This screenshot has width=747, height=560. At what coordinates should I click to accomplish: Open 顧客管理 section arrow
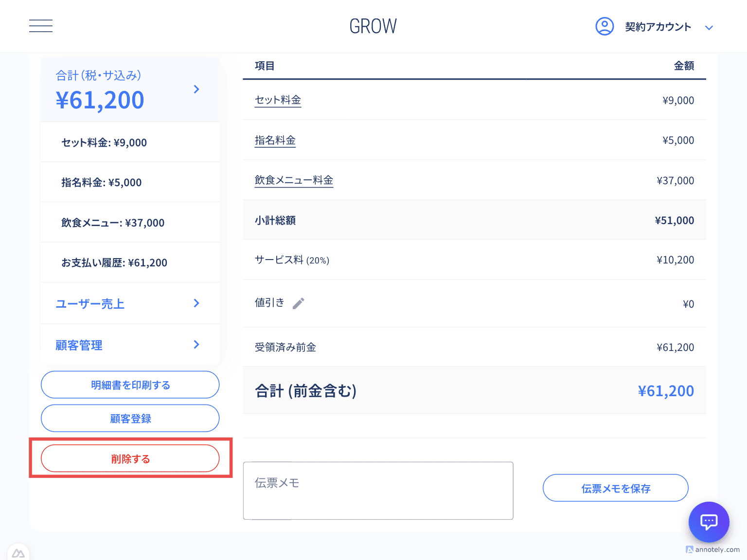pyautogui.click(x=196, y=345)
